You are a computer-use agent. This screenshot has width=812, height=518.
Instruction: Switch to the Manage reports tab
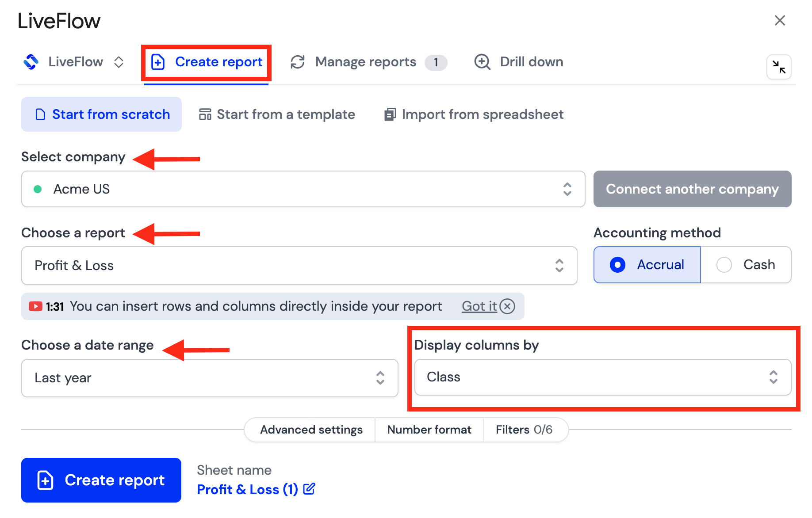[x=368, y=62]
